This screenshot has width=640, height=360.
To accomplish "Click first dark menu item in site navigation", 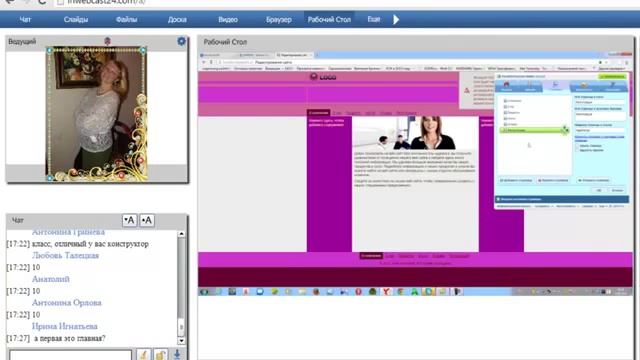I will coord(318,113).
